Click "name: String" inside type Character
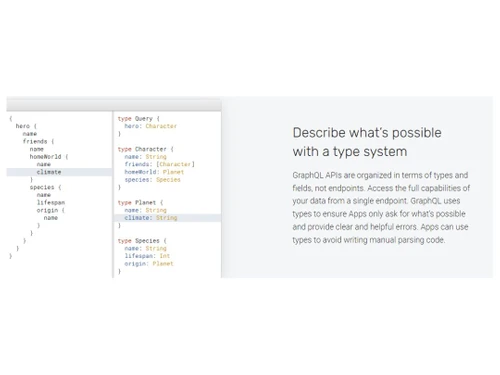The image size is (500, 375). coord(145,157)
